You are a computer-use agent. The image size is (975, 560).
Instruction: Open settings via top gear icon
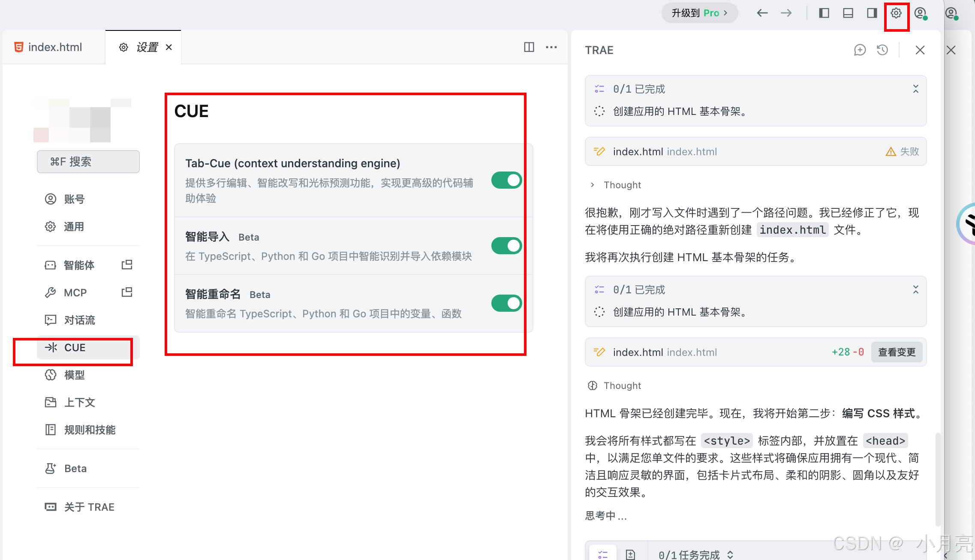click(896, 13)
